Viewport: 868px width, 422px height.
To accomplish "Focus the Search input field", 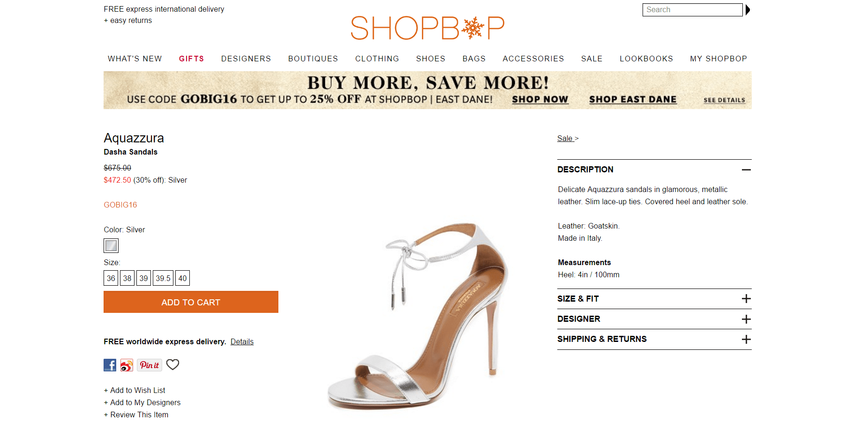I will pos(692,10).
